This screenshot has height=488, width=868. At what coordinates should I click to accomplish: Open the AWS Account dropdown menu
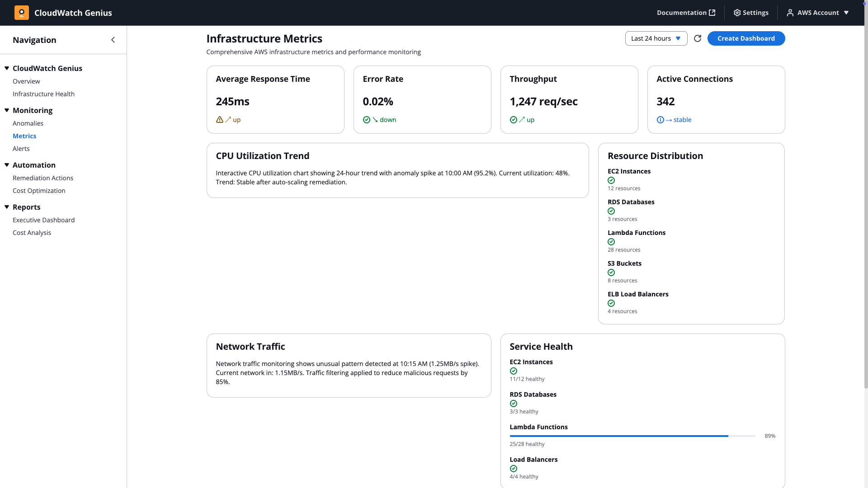[x=818, y=13]
